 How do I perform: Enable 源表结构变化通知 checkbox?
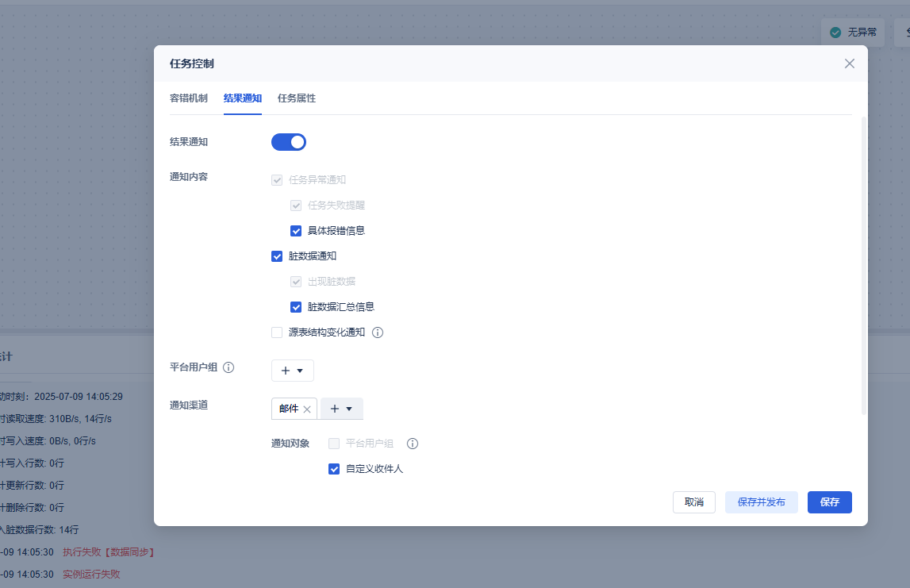(277, 332)
